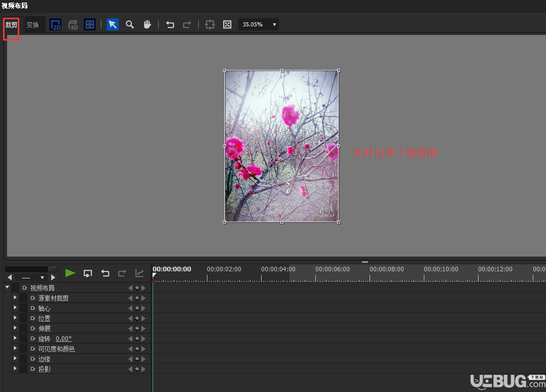The image size is (546, 392).
Task: Select the arrow selection tool
Action: [x=113, y=24]
